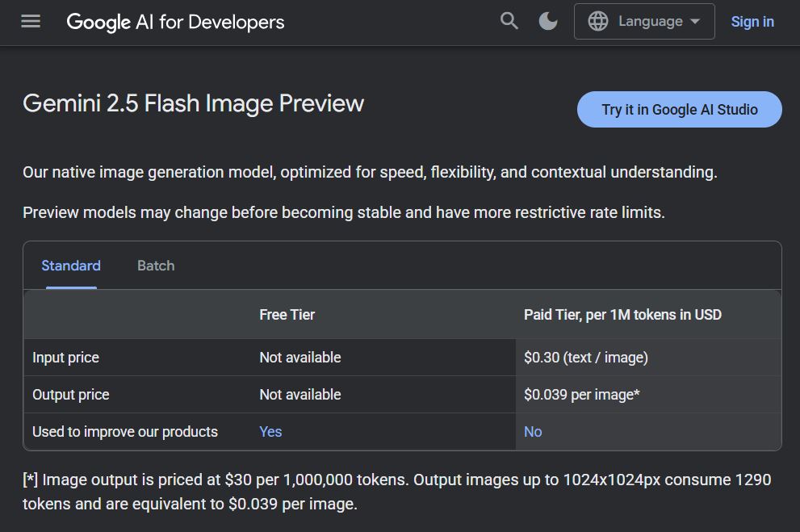The image size is (800, 532).
Task: Click the Paid Tier per 1M tokens header
Action: tap(622, 315)
